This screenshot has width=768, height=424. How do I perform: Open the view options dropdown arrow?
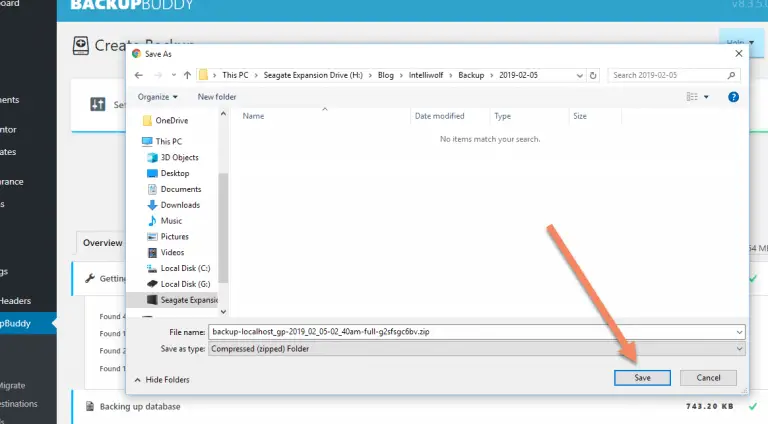706,97
